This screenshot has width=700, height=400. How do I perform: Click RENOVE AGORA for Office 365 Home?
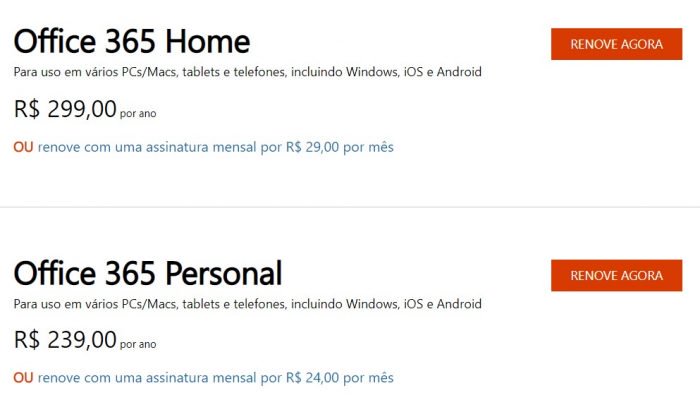(616, 44)
